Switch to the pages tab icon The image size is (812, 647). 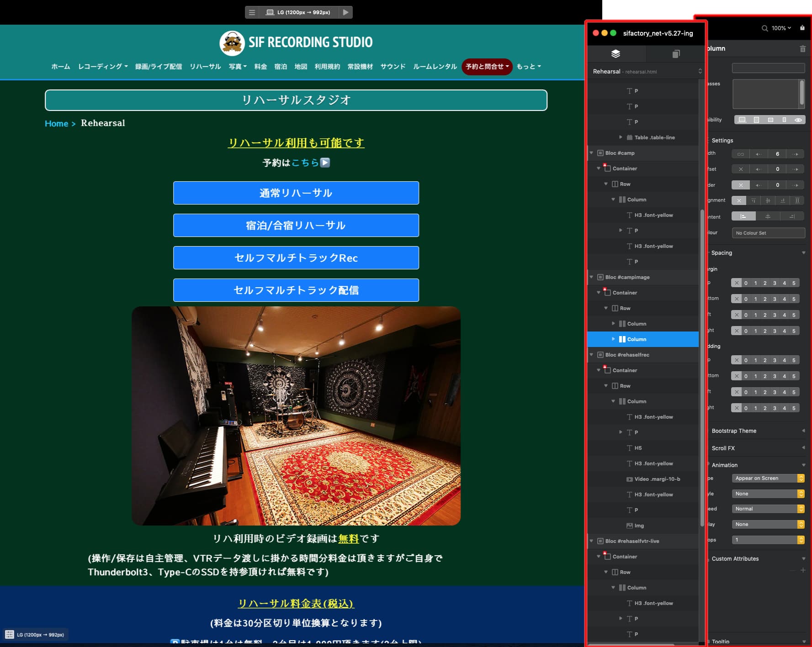[x=676, y=54]
